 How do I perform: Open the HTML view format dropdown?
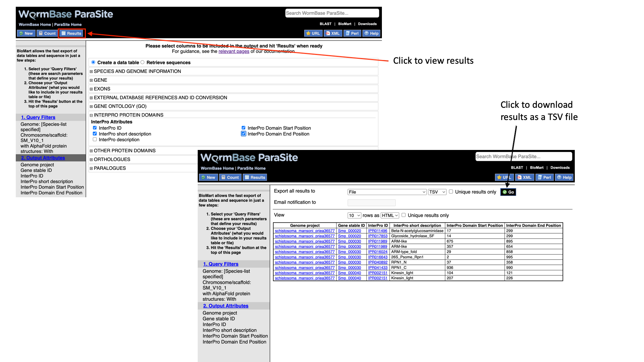pos(390,216)
